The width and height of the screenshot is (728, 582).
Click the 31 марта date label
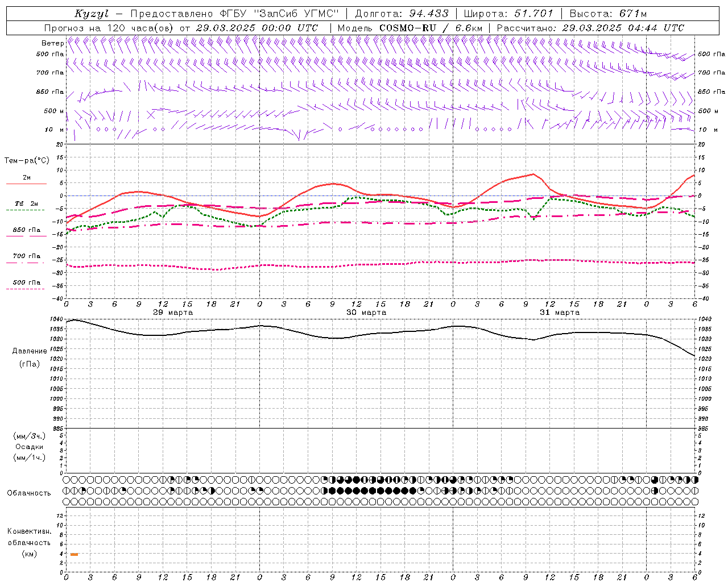(x=560, y=313)
